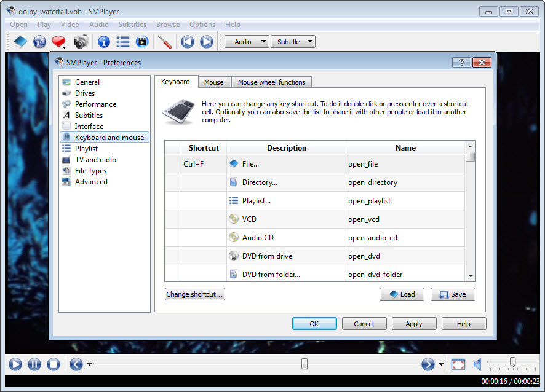Click the dialog Help button
Screen dimensions: 545x392
click(464, 324)
